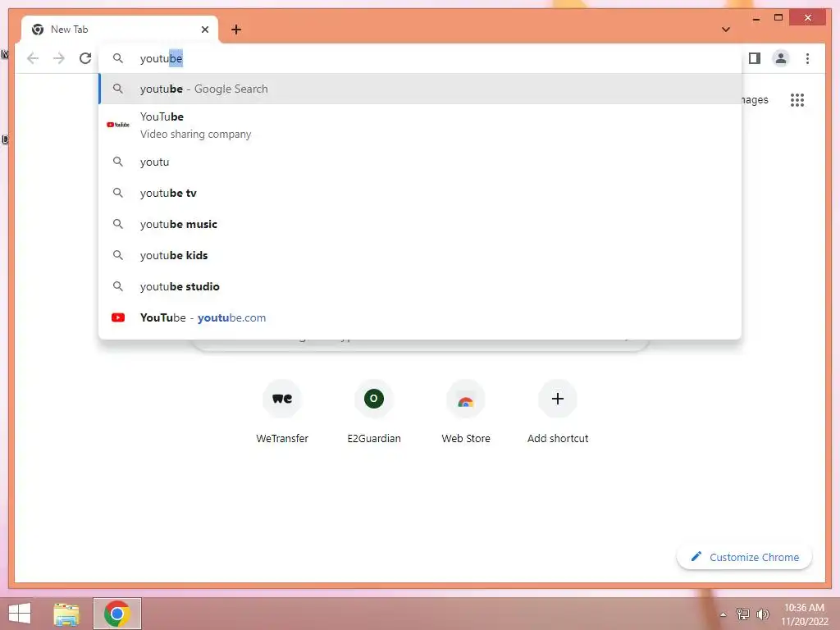Open the Google apps grid

pyautogui.click(x=797, y=100)
